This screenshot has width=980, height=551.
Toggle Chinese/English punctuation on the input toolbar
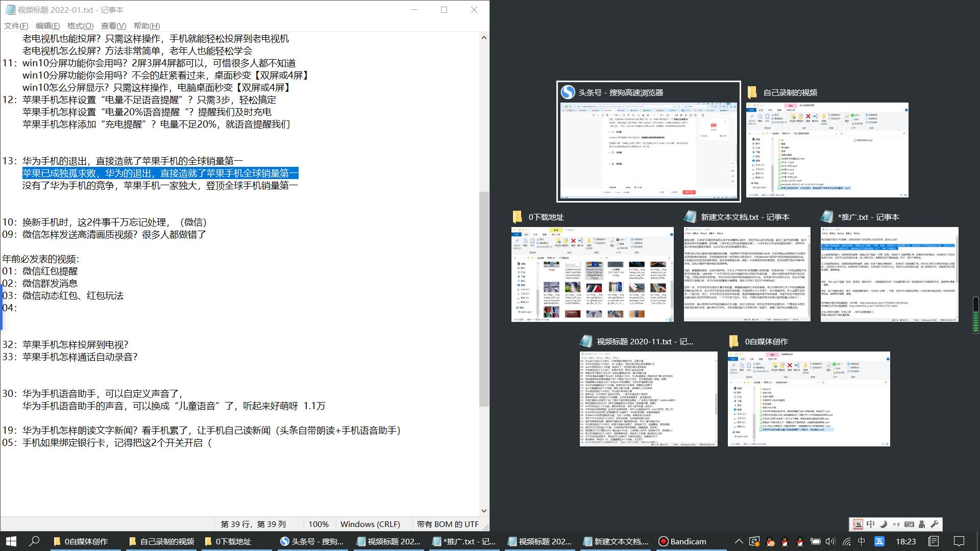click(x=896, y=524)
